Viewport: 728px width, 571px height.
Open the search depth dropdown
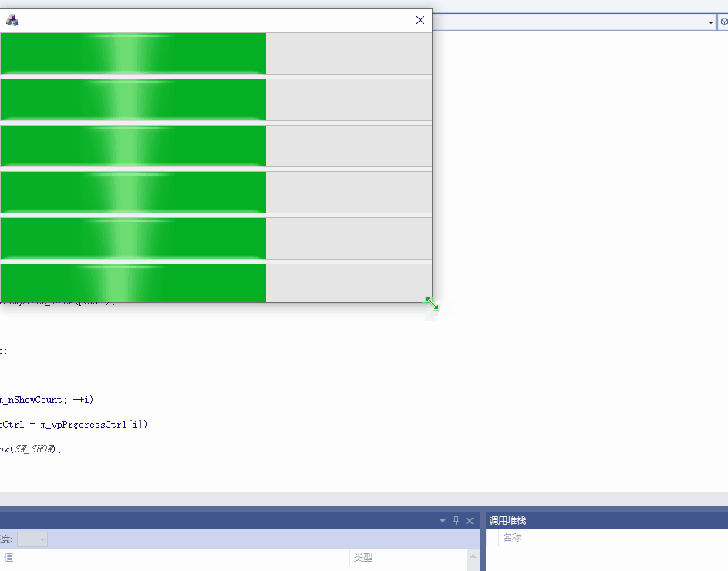tap(32, 539)
